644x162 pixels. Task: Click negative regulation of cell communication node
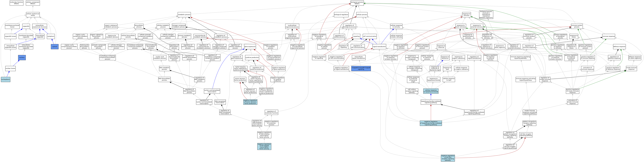pos(336,58)
